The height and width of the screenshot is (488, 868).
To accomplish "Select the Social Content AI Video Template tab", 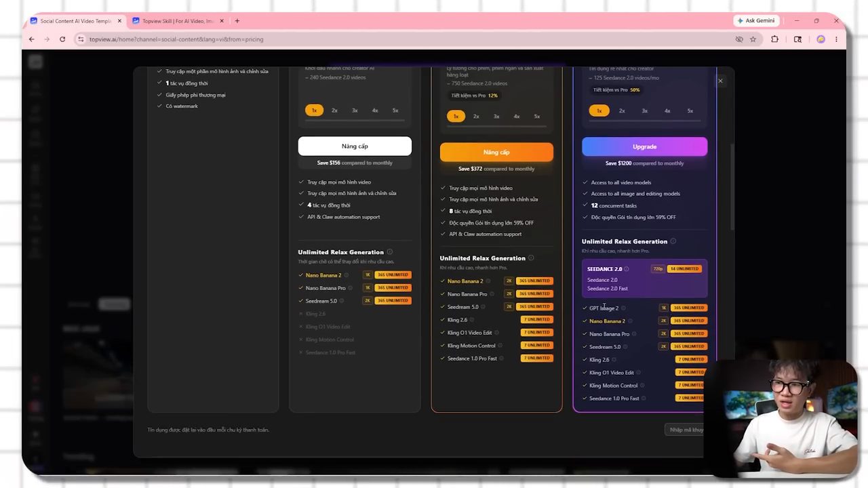I will click(x=75, y=21).
